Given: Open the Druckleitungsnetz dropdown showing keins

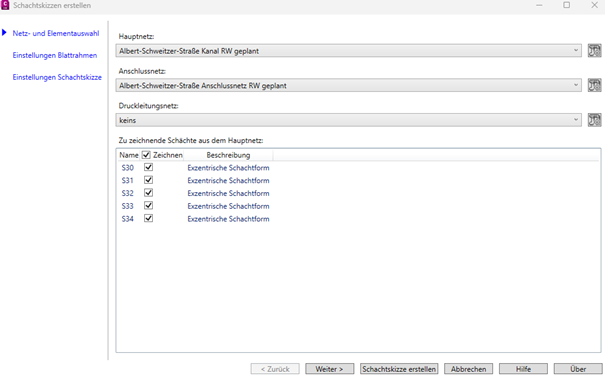Looking at the screenshot, I should coord(348,120).
